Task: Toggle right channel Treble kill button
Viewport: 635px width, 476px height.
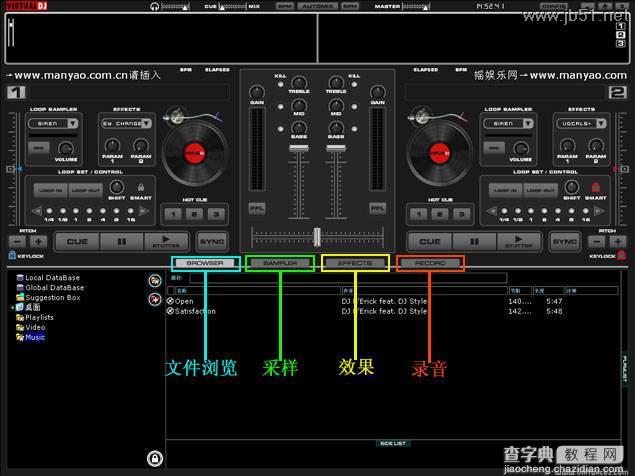Action: pyautogui.click(x=354, y=84)
